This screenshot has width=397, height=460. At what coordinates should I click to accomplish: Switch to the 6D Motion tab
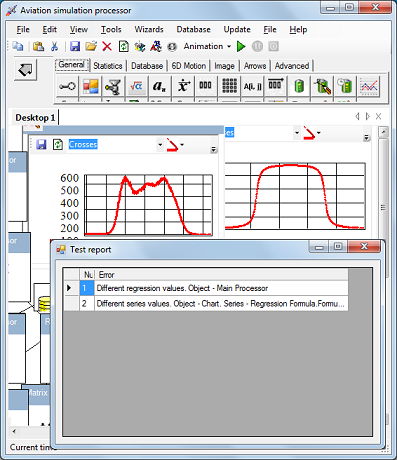189,66
